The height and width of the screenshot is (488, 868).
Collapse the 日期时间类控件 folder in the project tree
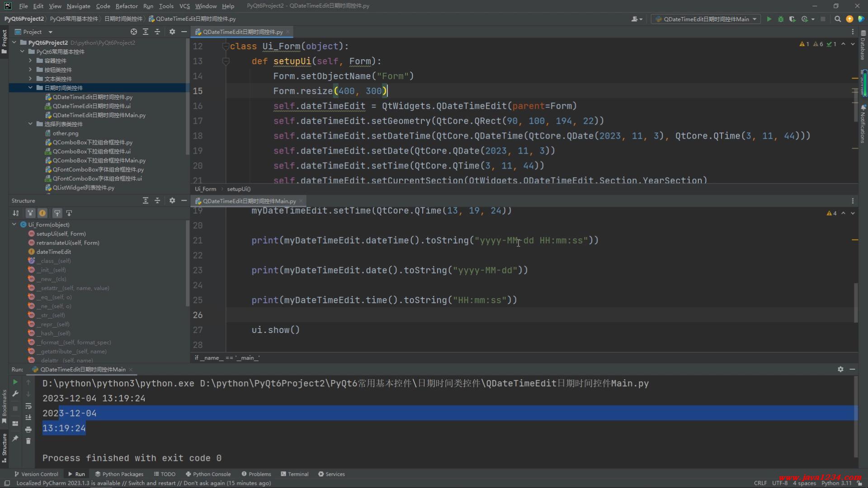click(x=30, y=88)
